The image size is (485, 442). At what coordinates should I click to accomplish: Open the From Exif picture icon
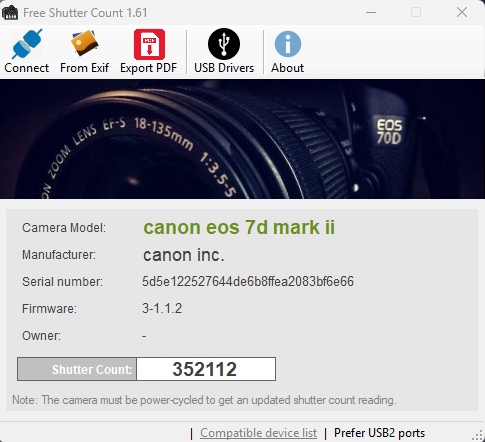click(84, 43)
